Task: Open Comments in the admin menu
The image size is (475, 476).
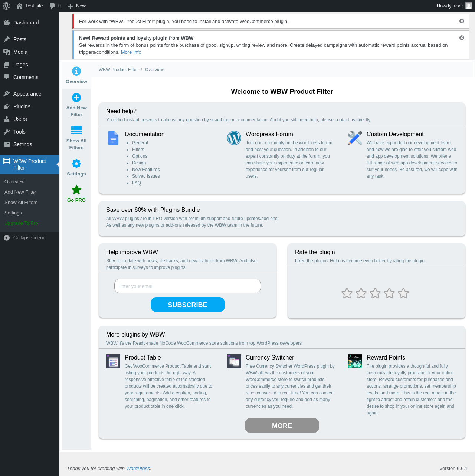Action: coord(30,77)
